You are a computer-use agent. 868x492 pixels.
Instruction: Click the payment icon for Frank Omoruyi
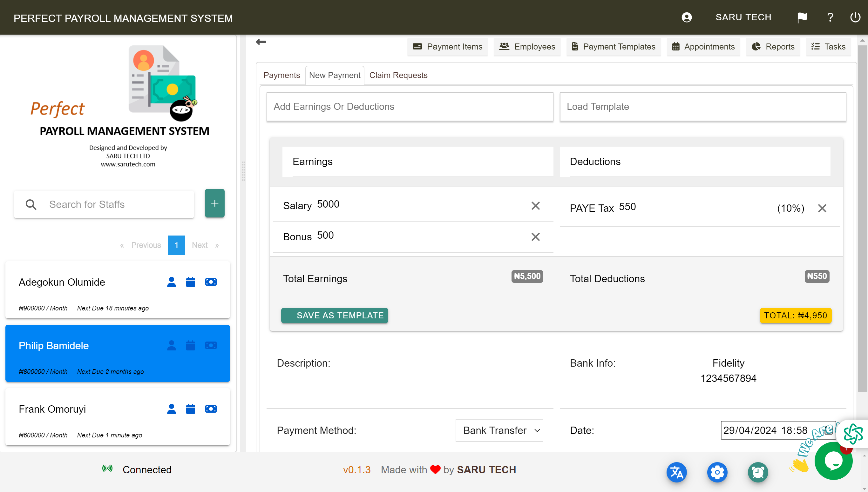(211, 409)
